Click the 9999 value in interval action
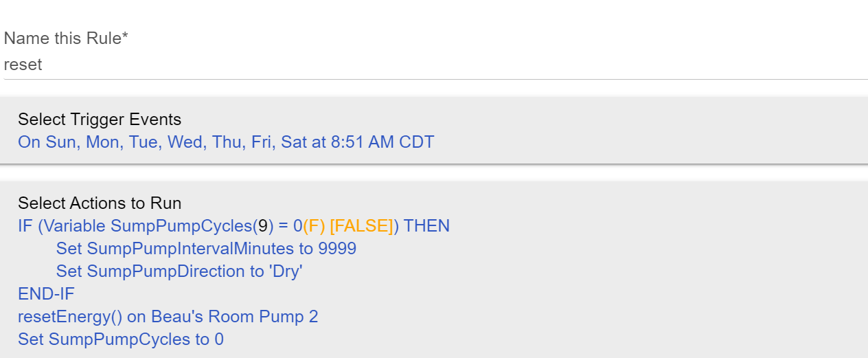This screenshot has height=358, width=868. coord(337,248)
